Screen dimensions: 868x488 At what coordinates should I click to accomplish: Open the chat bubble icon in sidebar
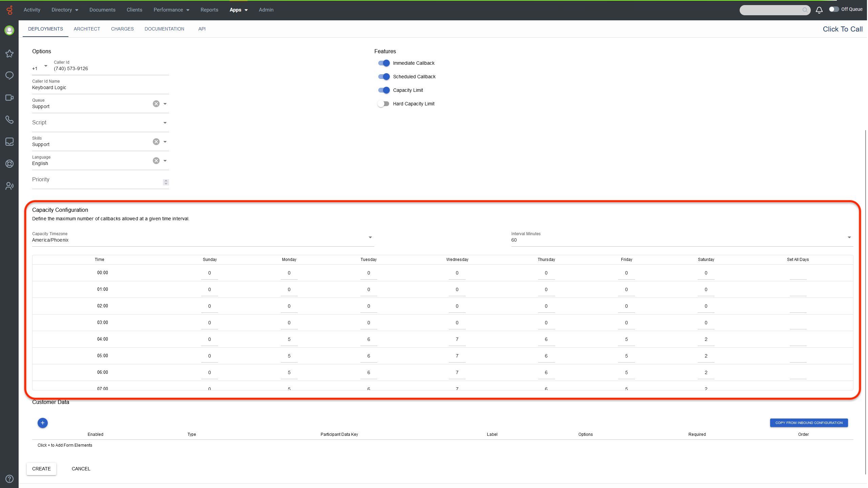point(9,76)
